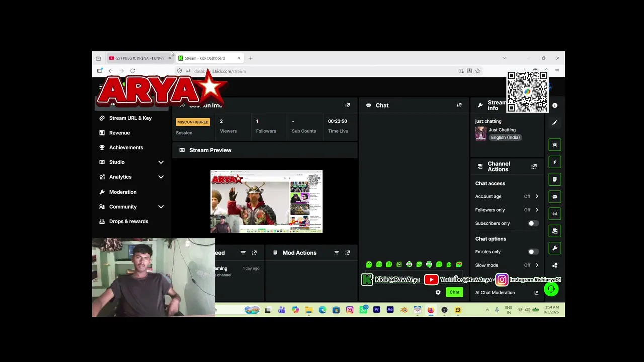Viewport: 644px width, 362px height.
Task: Reload the Kick dashboard page
Action: pyautogui.click(x=133, y=71)
